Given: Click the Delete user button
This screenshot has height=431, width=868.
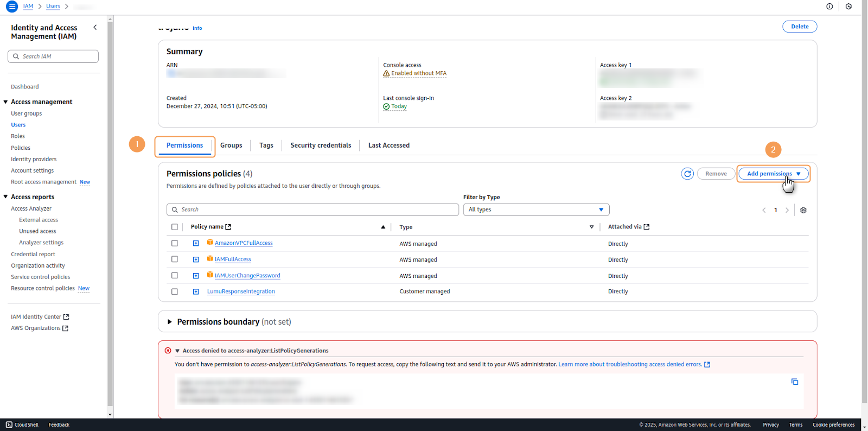Looking at the screenshot, I should pos(799,27).
